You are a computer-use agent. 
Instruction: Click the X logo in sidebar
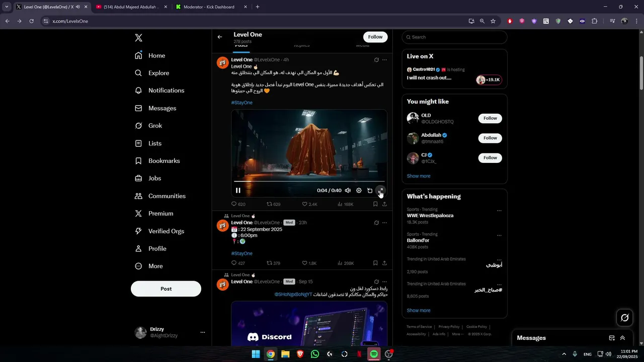click(138, 38)
